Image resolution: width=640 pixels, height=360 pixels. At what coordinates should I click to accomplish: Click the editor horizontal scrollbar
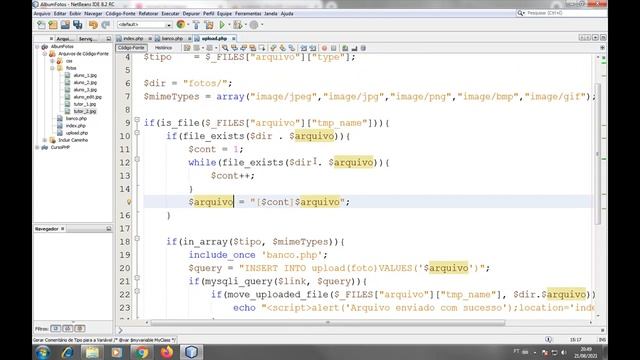coord(327,322)
